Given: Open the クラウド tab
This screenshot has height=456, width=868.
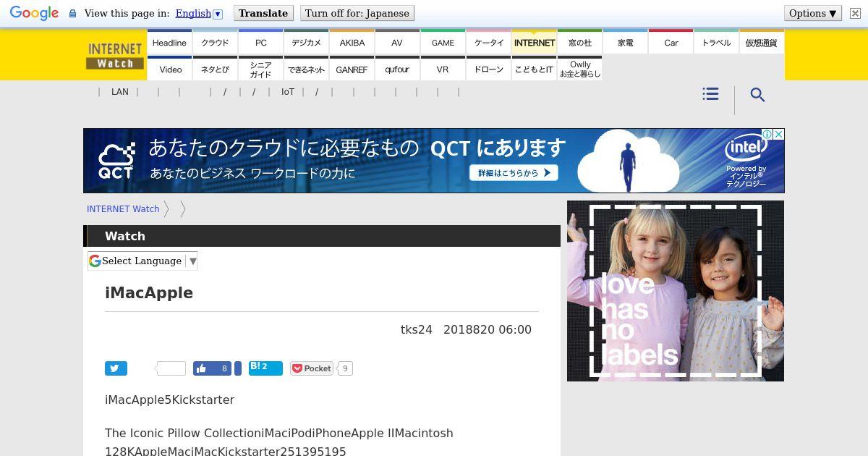Looking at the screenshot, I should pyautogui.click(x=215, y=42).
